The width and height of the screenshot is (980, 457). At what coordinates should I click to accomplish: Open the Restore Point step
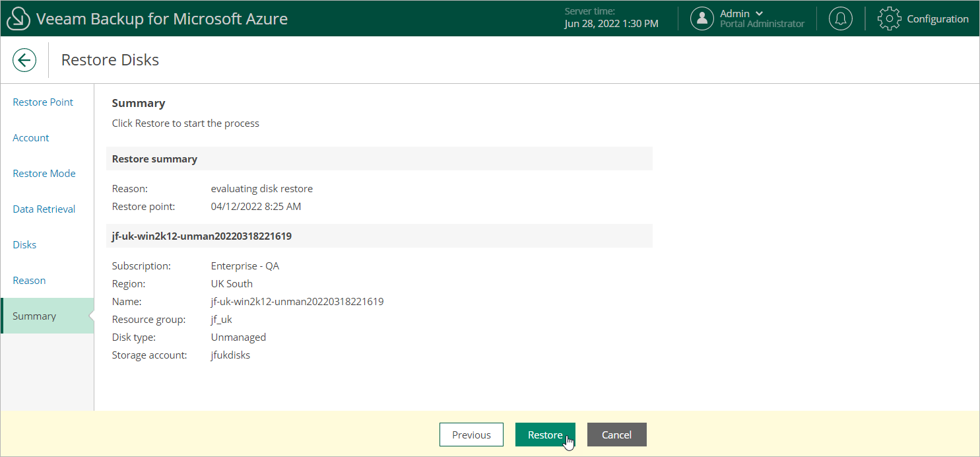43,102
